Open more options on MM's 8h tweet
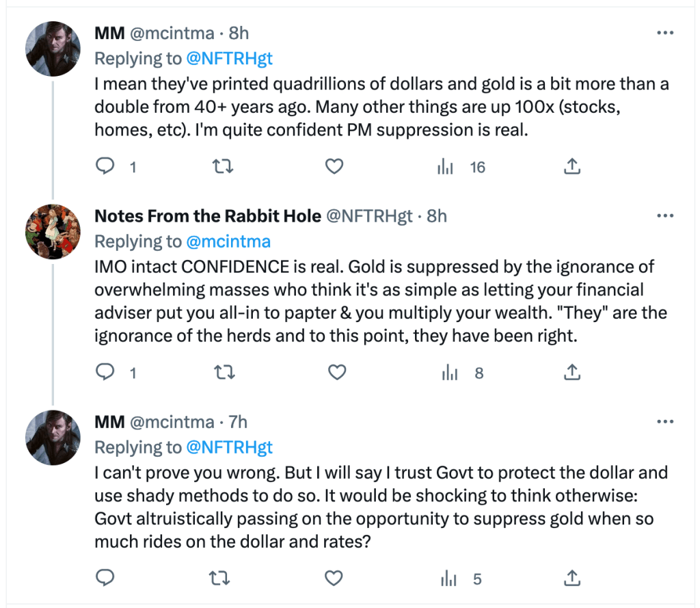Screen dimensions: 700x608 664,33
